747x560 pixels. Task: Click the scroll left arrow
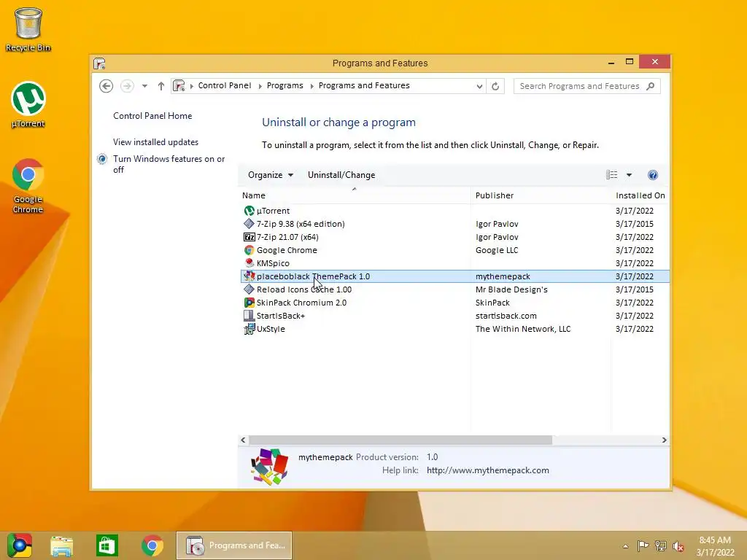pyautogui.click(x=243, y=440)
